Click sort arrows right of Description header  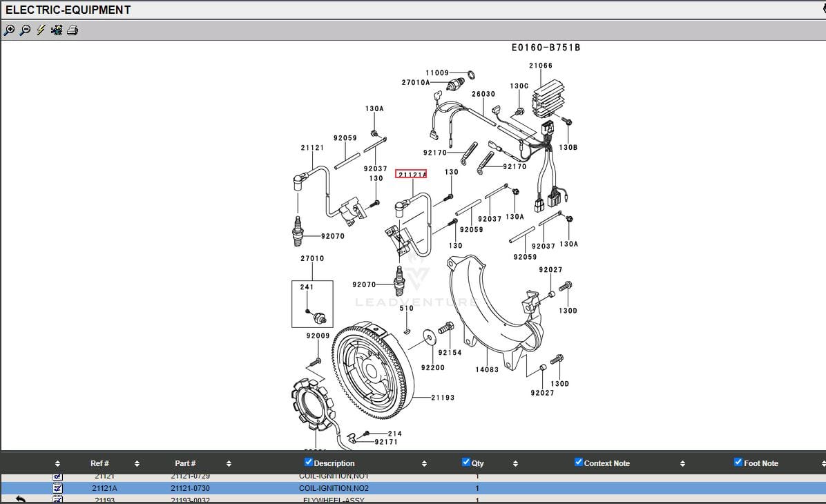click(x=424, y=464)
